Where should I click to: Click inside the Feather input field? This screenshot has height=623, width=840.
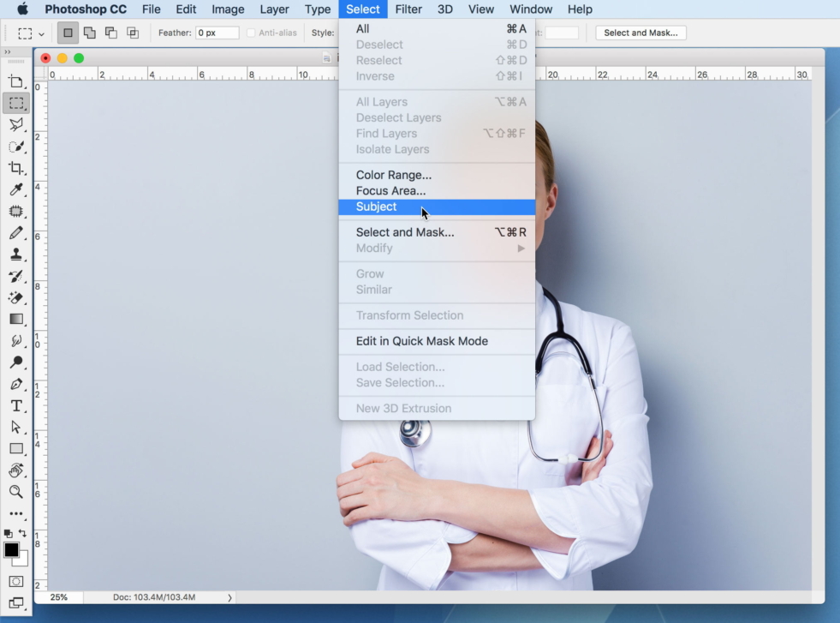coord(217,32)
